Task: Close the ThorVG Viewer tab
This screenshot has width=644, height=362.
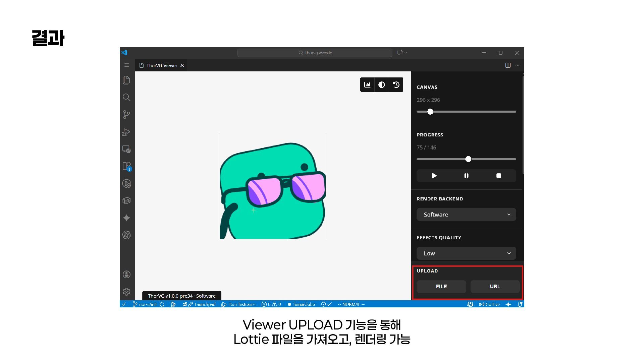Action: pyautogui.click(x=182, y=65)
